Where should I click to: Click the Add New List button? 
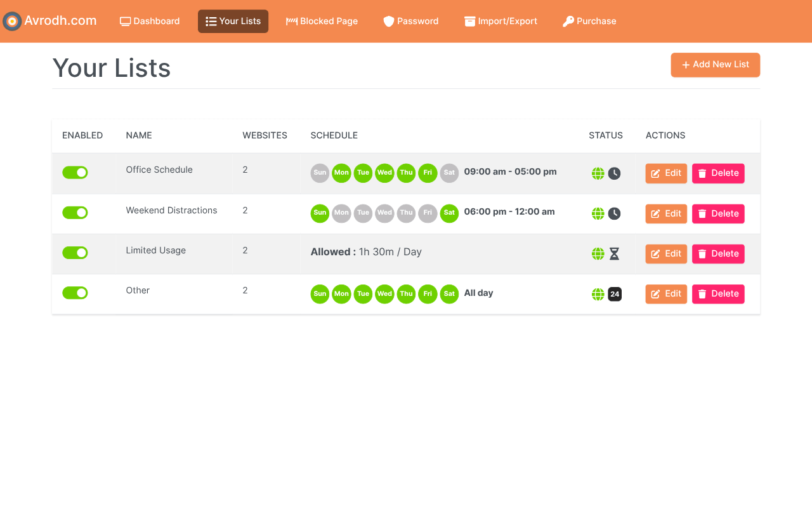716,65
